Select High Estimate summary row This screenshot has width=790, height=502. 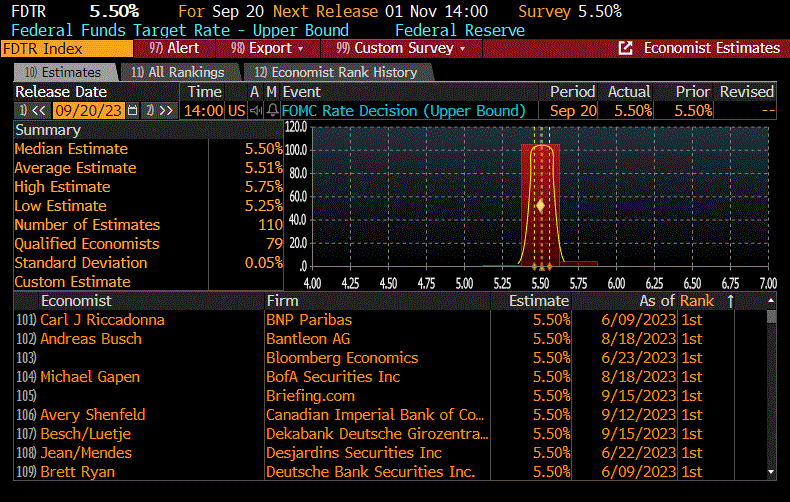click(x=149, y=187)
